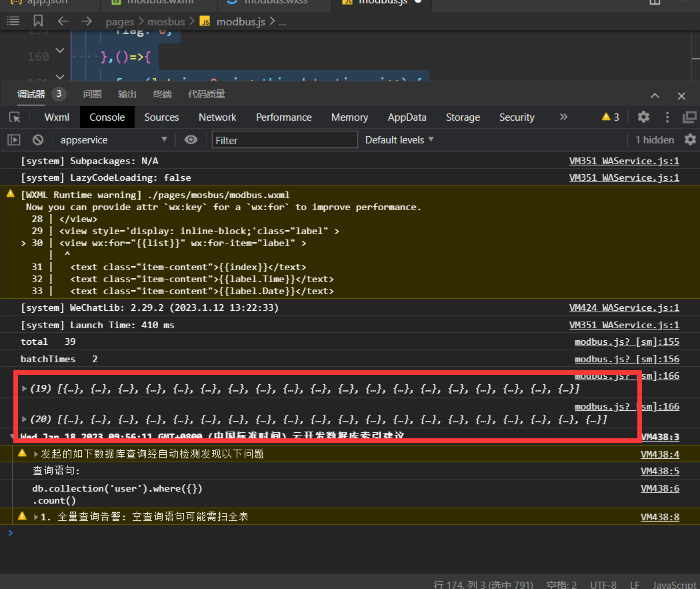The width and height of the screenshot is (700, 589).
Task: Expand the (19) array log entry
Action: [x=24, y=388]
